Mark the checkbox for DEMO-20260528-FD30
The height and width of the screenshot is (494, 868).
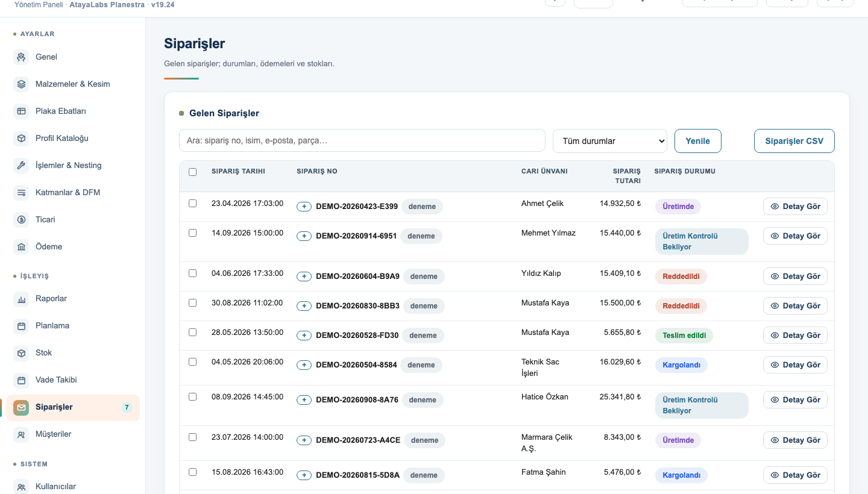(x=193, y=333)
